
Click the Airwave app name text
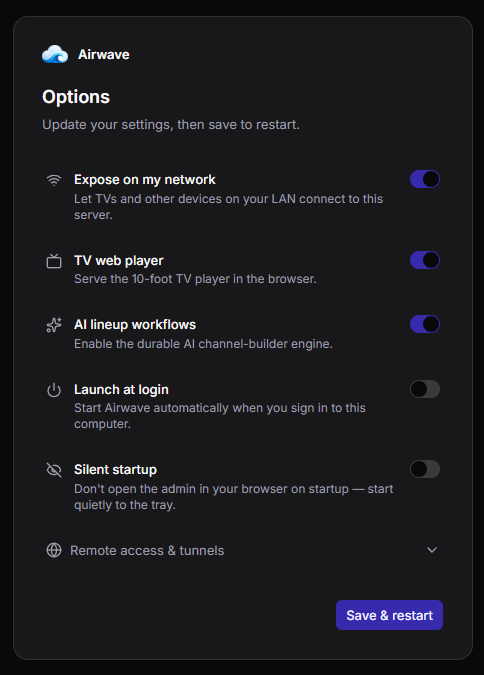click(x=104, y=55)
